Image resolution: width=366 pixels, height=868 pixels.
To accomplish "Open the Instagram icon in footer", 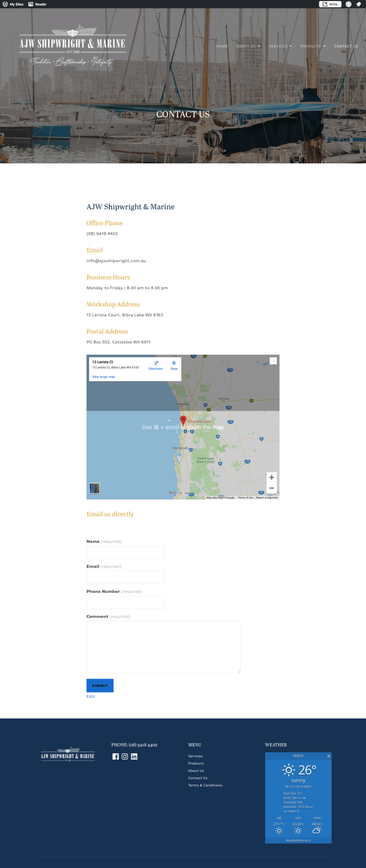I will pyautogui.click(x=125, y=756).
